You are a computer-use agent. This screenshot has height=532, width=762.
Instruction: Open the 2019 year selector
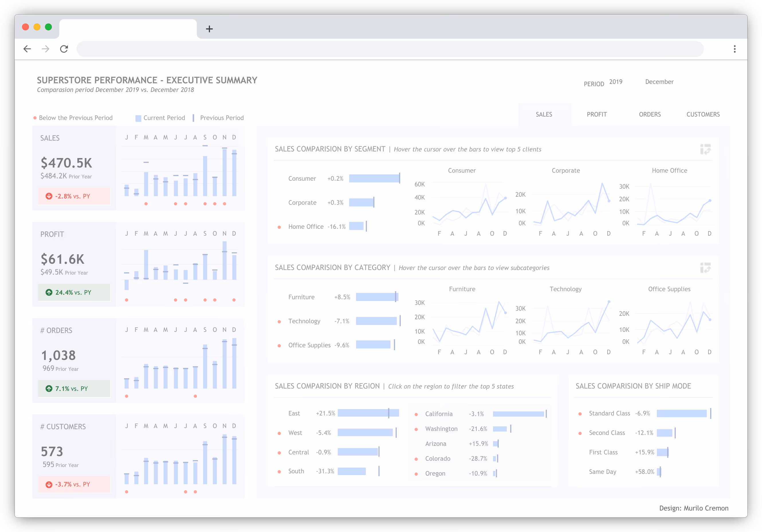click(x=616, y=82)
